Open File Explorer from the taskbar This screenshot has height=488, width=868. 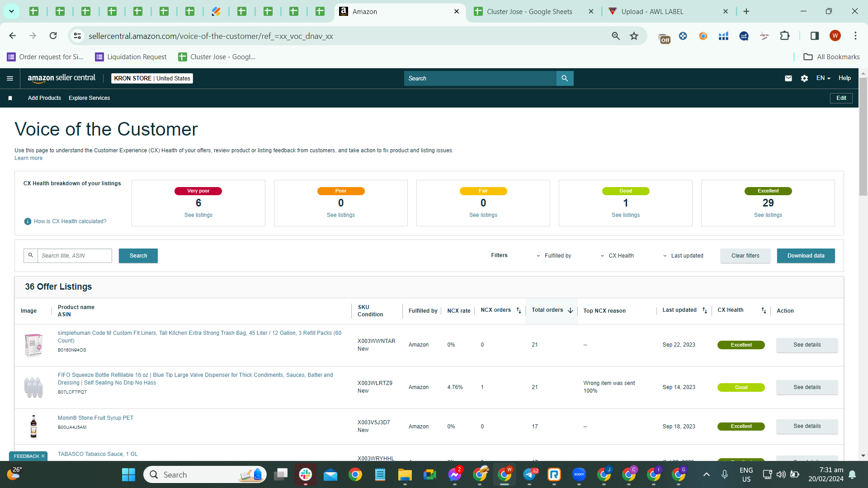[x=405, y=474]
